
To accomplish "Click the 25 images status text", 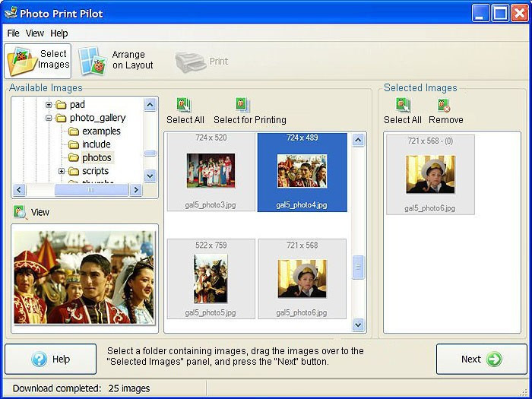I will (x=129, y=388).
